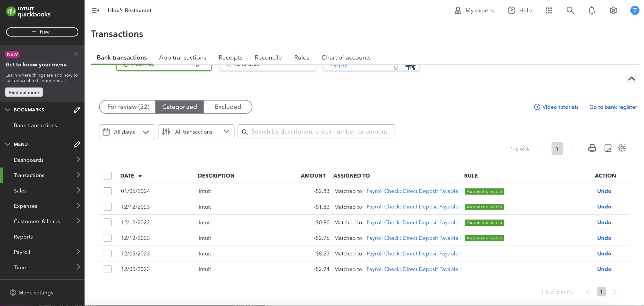The width and height of the screenshot is (644, 306).
Task: Check the 12/12/2023 -$1.83 transaction row
Action: (x=108, y=207)
